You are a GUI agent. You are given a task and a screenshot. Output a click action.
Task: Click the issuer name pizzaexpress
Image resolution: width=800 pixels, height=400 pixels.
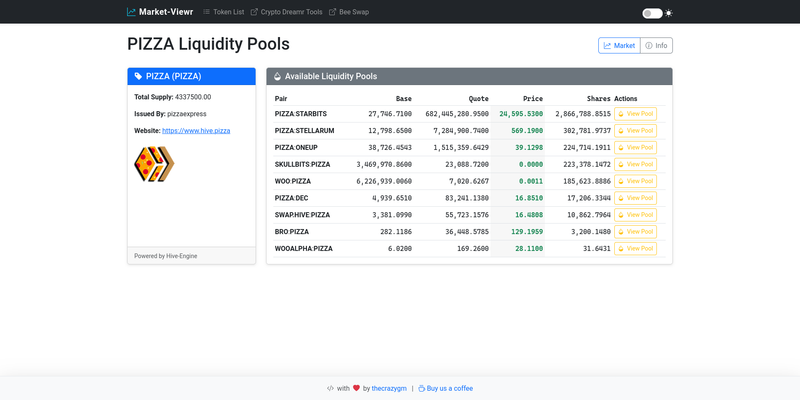coord(187,114)
